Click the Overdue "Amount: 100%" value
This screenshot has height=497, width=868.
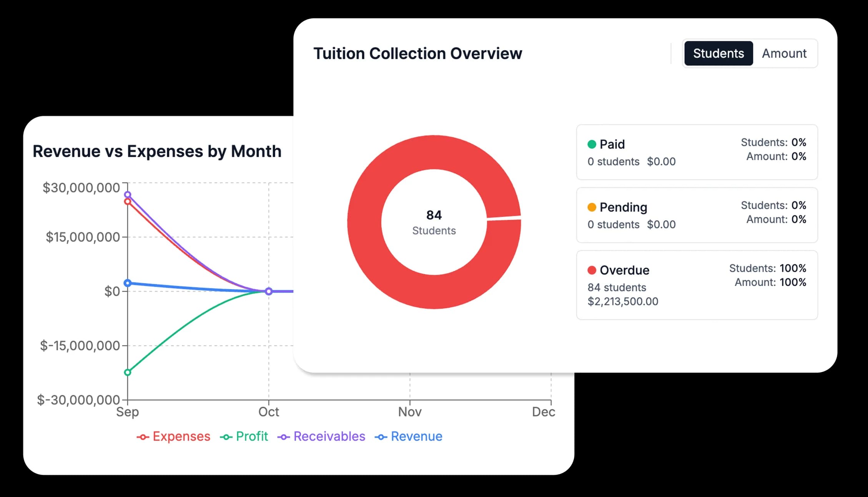coord(770,282)
